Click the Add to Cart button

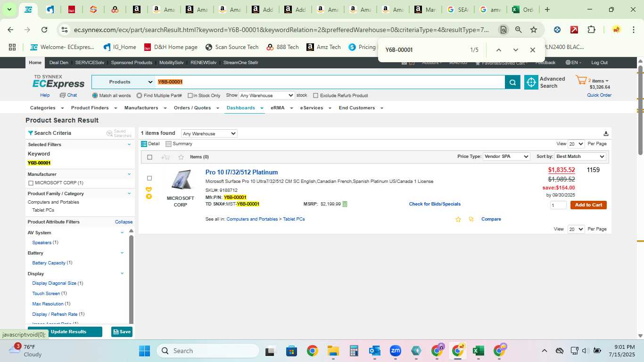coord(588,205)
